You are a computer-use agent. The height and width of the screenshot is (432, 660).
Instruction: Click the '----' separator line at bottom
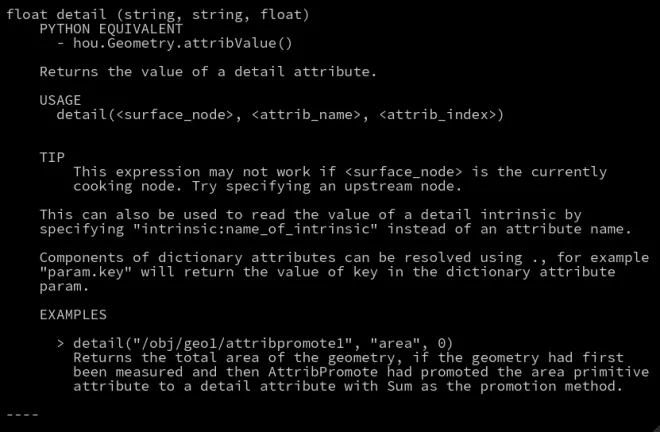coord(22,415)
